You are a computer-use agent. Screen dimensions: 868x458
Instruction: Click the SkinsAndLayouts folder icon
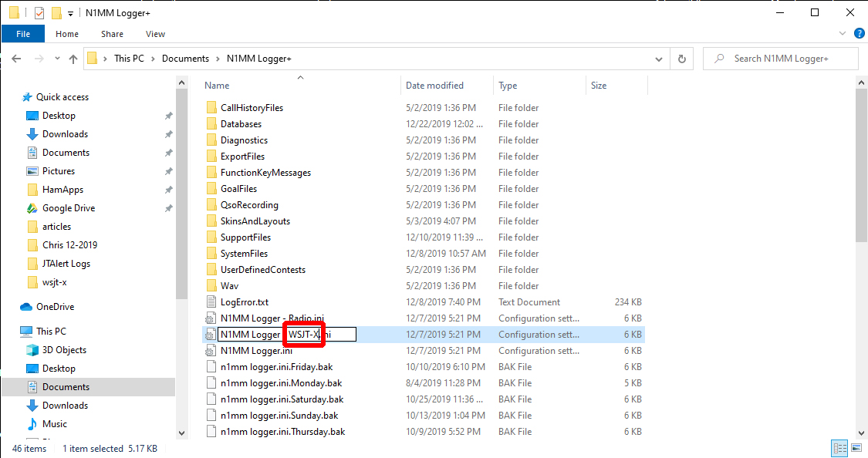[x=211, y=221]
